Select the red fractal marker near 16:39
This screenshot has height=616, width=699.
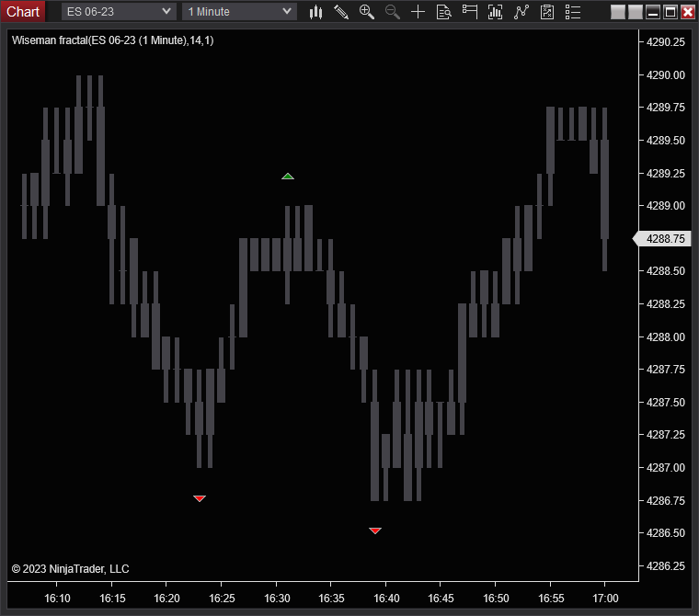click(x=375, y=530)
